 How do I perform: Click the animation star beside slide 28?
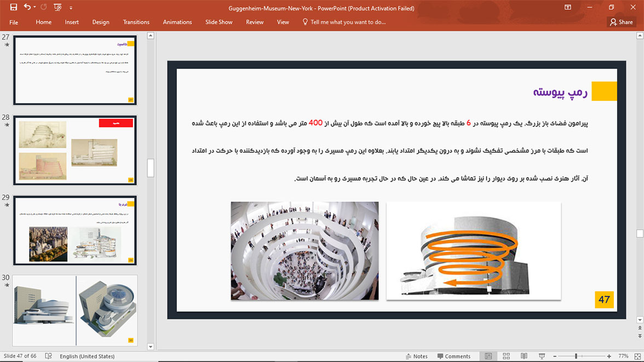(7, 125)
